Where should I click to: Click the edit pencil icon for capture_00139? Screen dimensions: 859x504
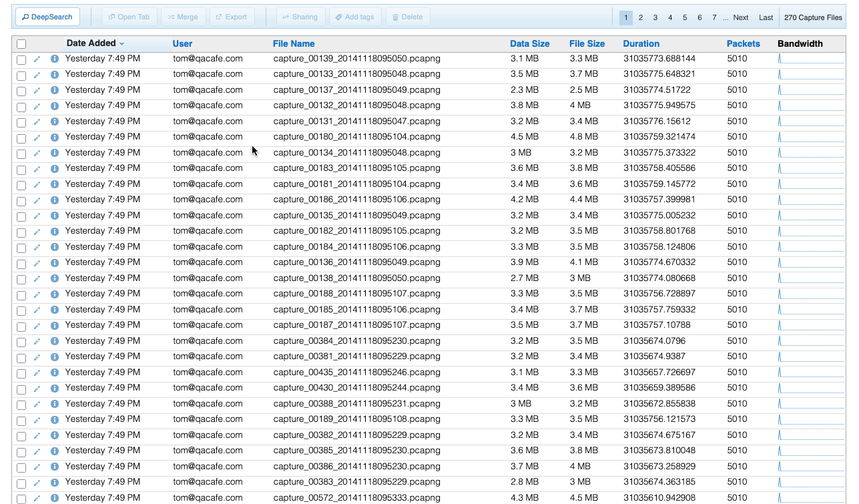coord(37,59)
